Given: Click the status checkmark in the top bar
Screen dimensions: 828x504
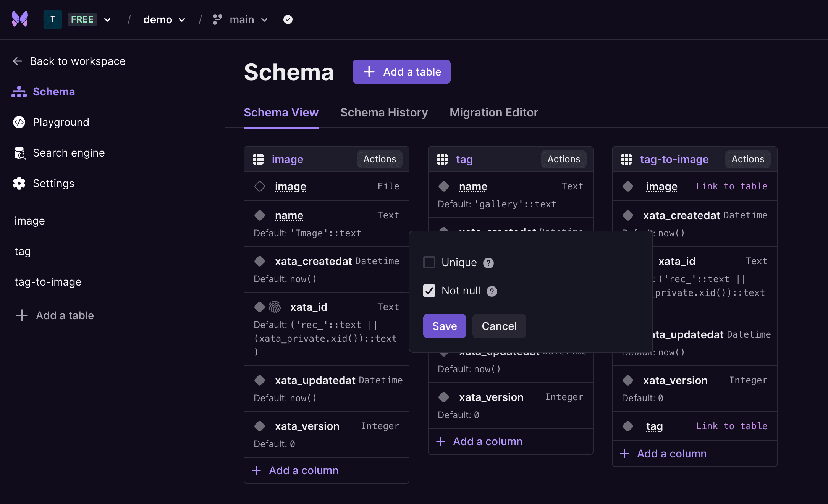Looking at the screenshot, I should pos(288,19).
